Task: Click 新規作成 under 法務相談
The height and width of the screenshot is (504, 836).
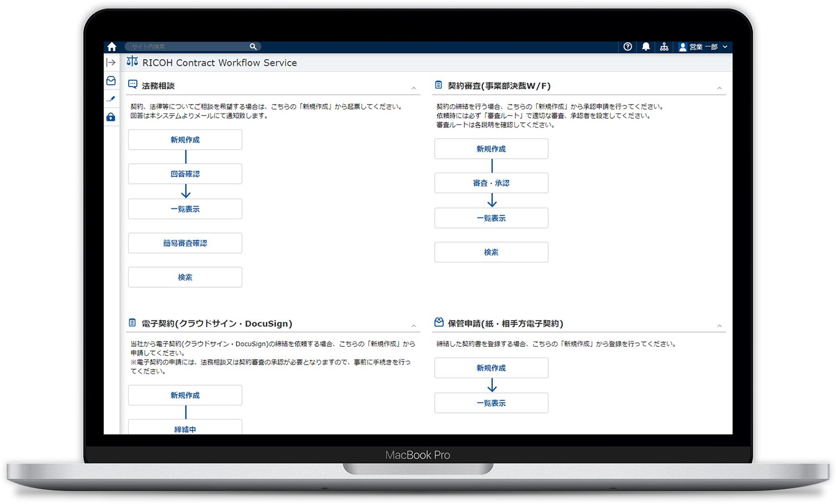Action: click(185, 140)
